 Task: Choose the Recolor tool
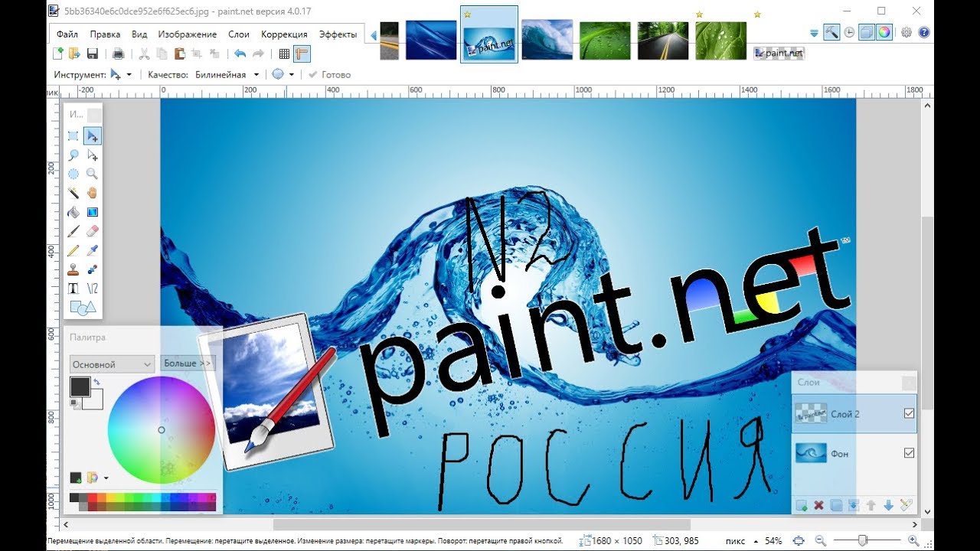[93, 269]
